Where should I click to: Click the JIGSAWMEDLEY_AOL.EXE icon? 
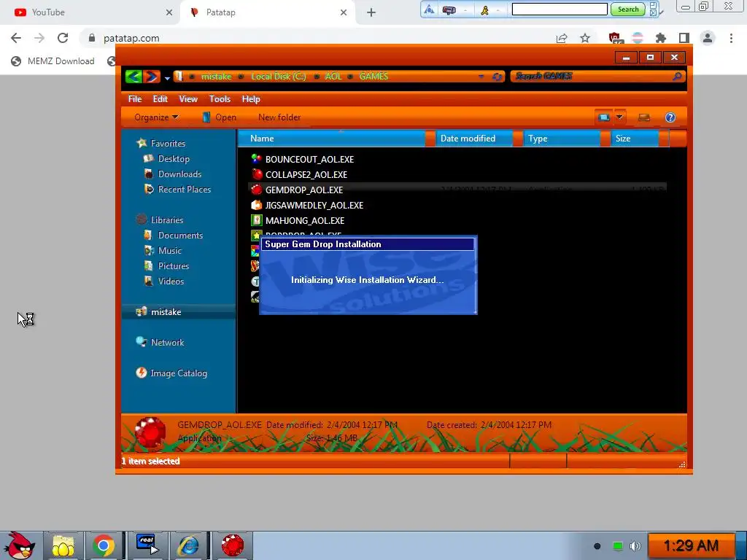coord(256,205)
